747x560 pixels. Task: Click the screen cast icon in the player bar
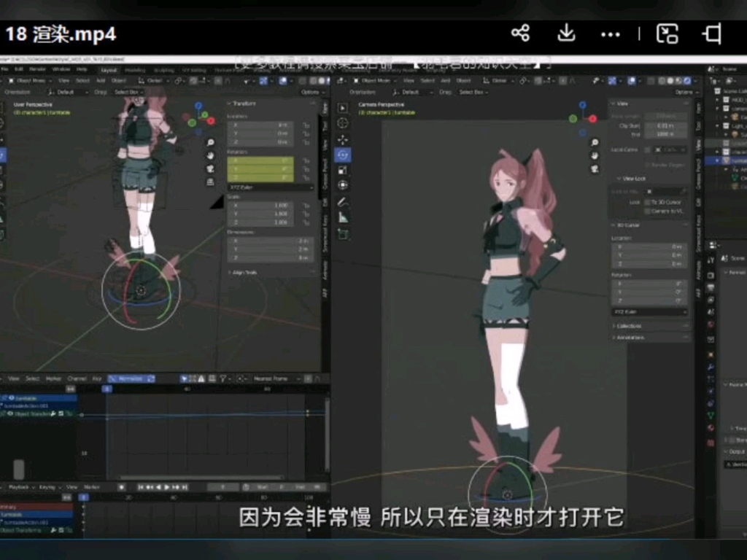(667, 34)
